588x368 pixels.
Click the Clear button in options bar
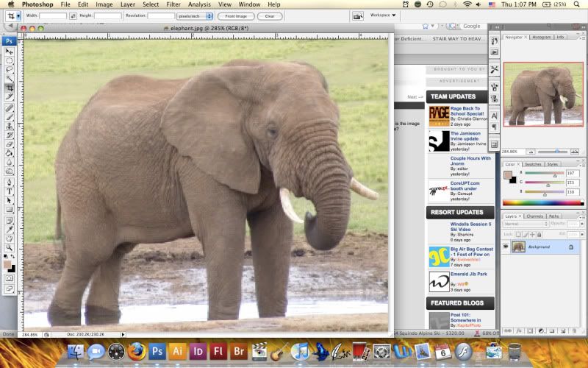[x=269, y=15]
